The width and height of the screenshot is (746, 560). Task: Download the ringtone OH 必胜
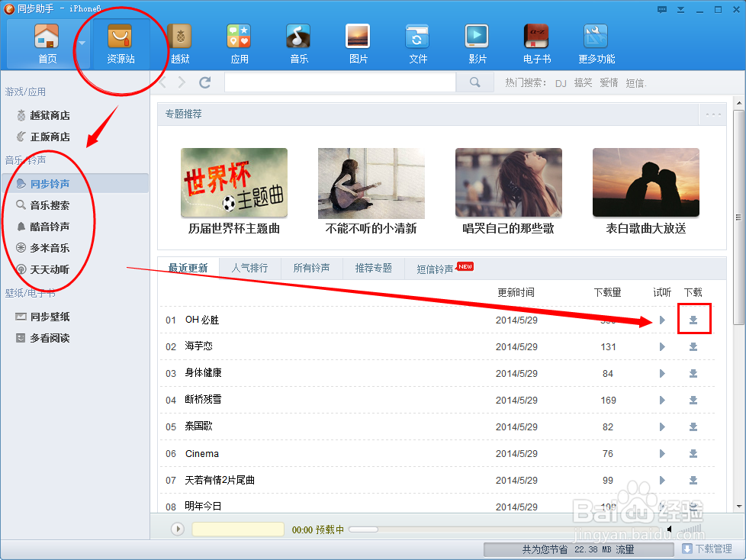point(693,320)
